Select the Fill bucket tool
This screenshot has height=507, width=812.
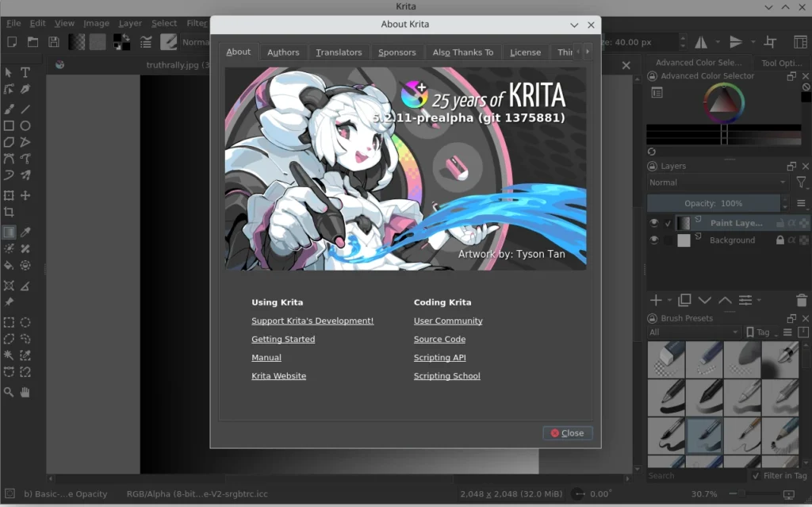coord(9,266)
